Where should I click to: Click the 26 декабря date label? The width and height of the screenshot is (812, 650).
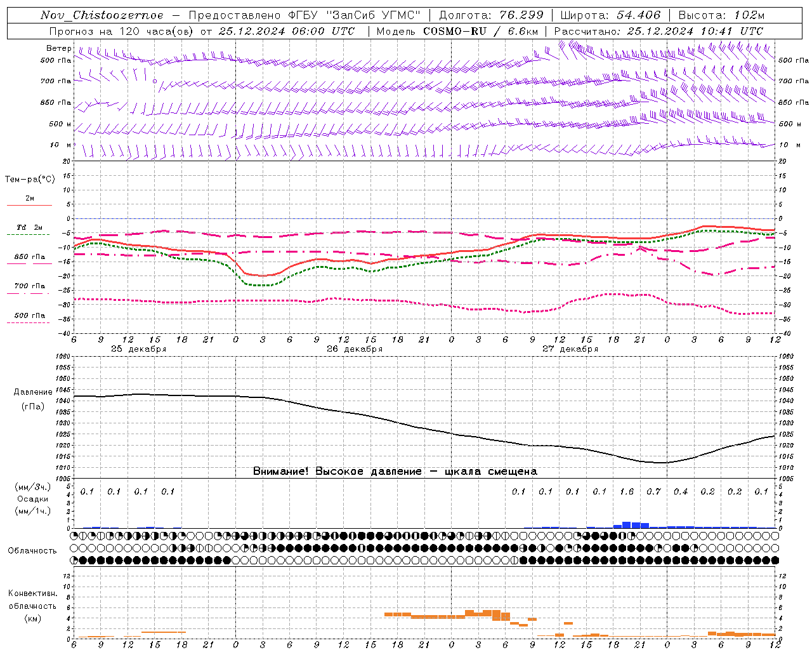coord(355,349)
